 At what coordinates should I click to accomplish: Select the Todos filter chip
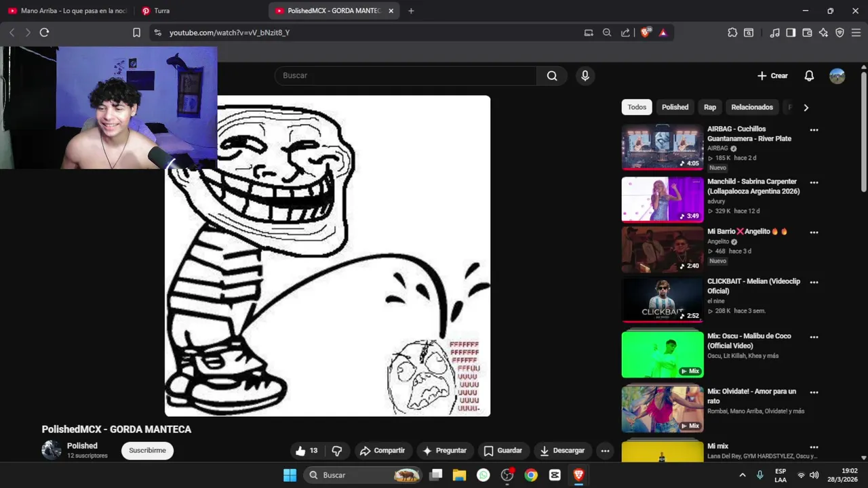637,107
